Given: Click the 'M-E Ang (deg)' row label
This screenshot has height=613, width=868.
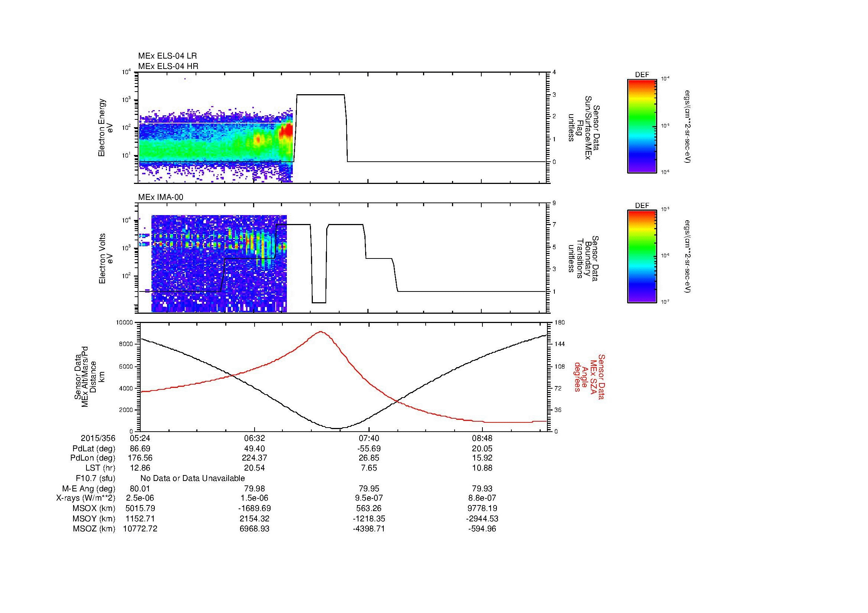Looking at the screenshot, I should click(x=89, y=489).
